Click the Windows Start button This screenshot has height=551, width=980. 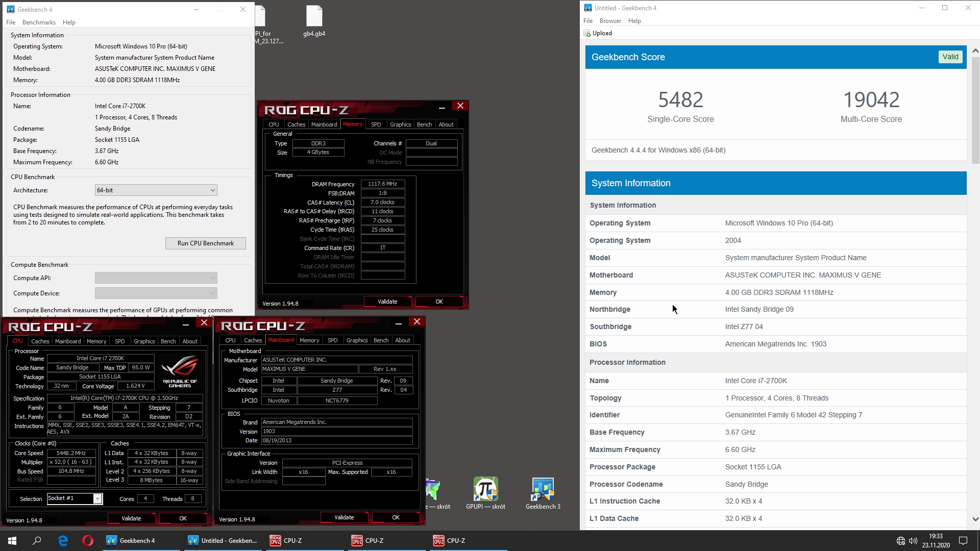12,541
